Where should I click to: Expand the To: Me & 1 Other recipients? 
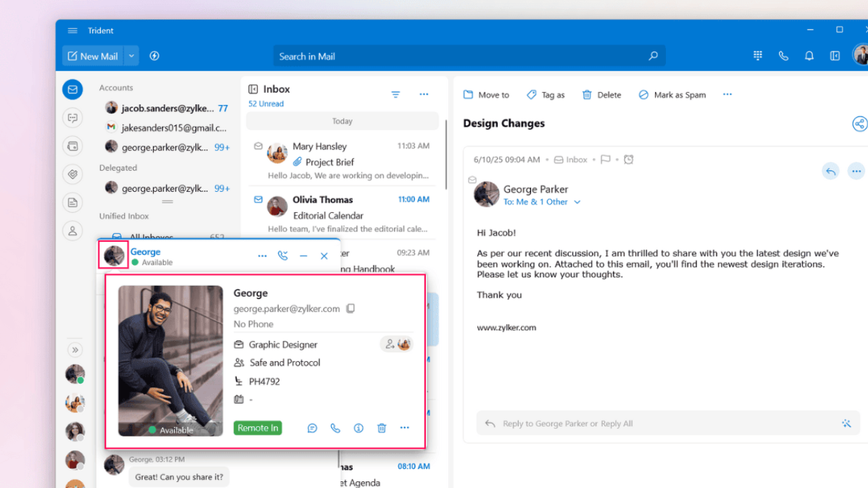coord(542,202)
